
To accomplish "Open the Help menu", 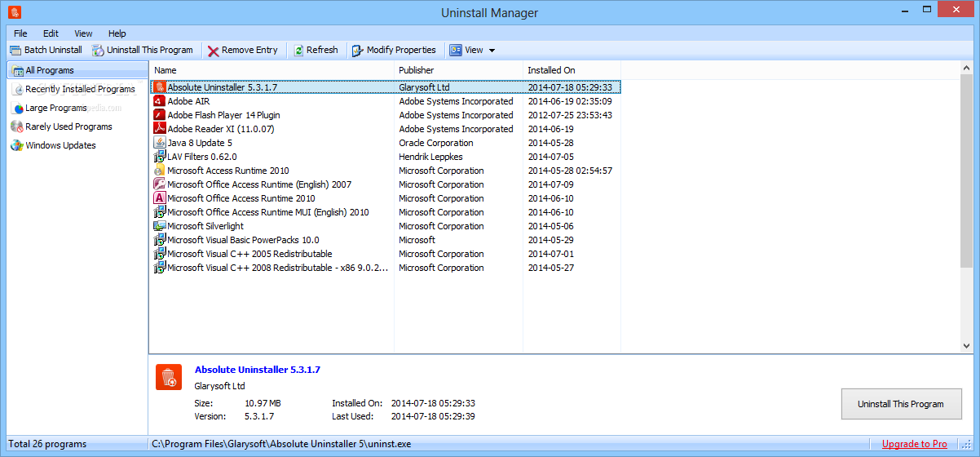I will tap(117, 33).
